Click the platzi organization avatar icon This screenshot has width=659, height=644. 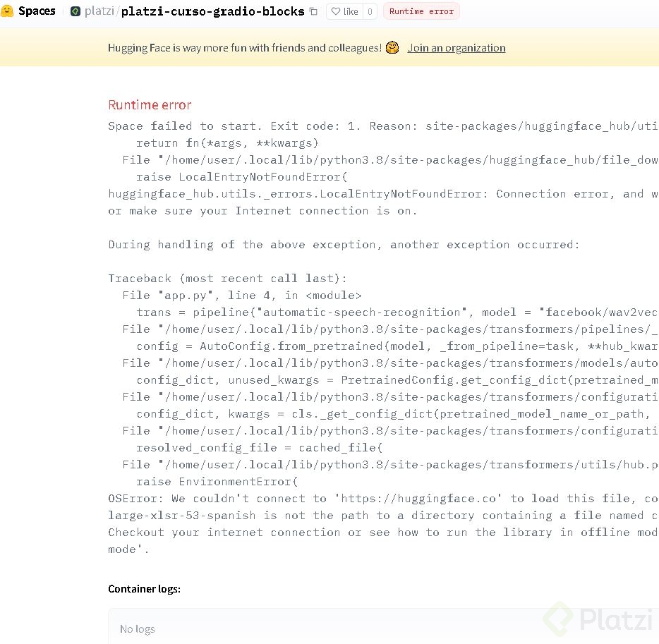75,11
